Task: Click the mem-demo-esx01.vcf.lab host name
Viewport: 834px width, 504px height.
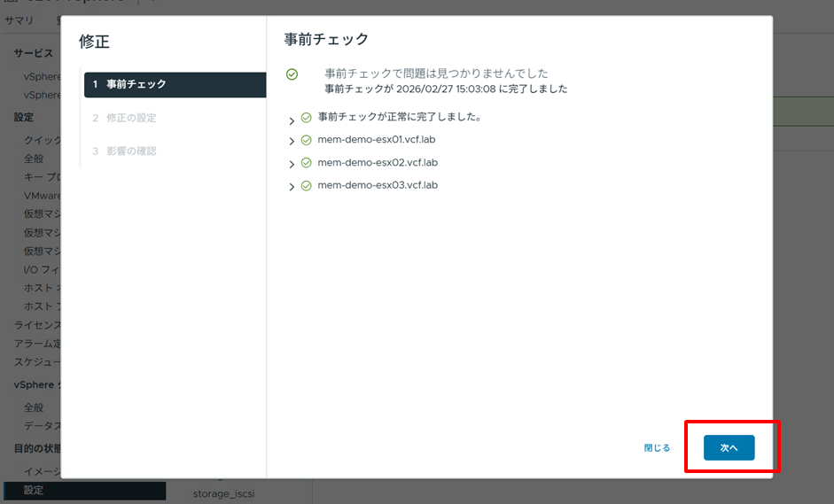Action: click(x=377, y=140)
